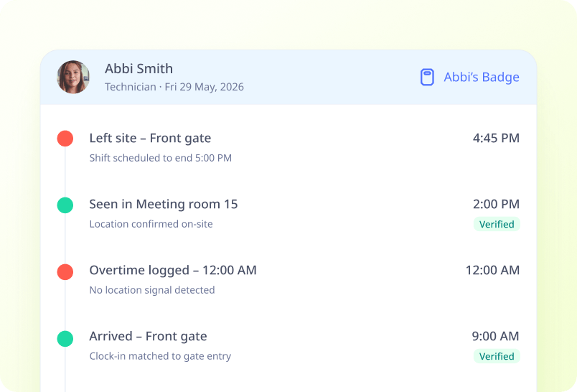This screenshot has height=392, width=577.
Task: Select 'Seen in Meeting room 15' entry title
Action: (x=164, y=205)
